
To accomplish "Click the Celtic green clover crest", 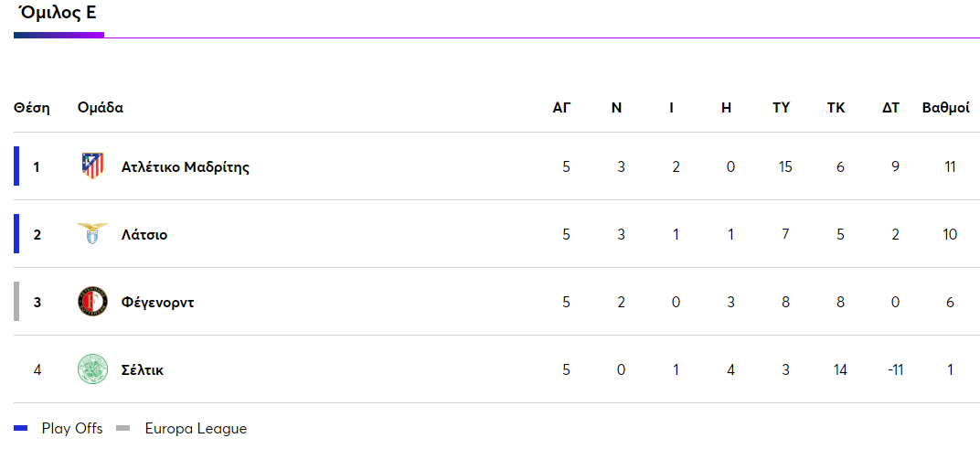I will [x=92, y=369].
